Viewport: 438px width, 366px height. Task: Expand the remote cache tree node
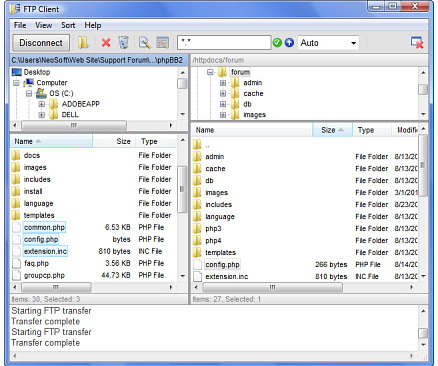click(x=223, y=93)
